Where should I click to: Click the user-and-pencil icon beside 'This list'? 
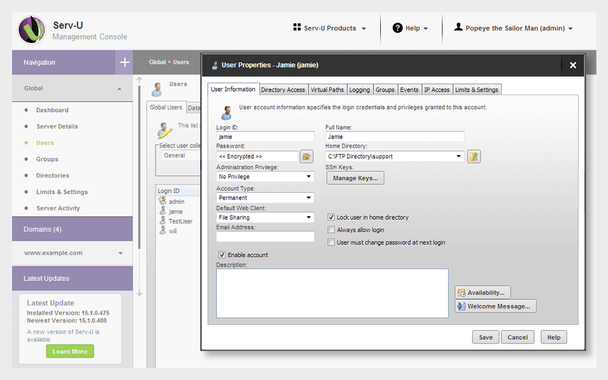click(165, 130)
